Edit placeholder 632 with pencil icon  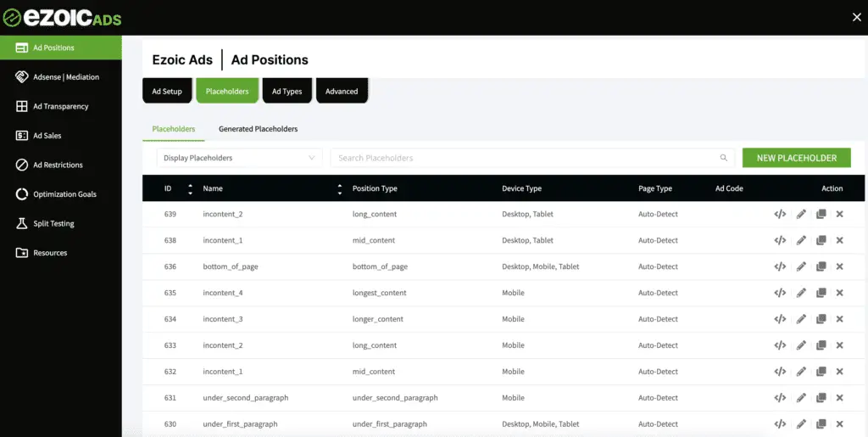(x=801, y=372)
